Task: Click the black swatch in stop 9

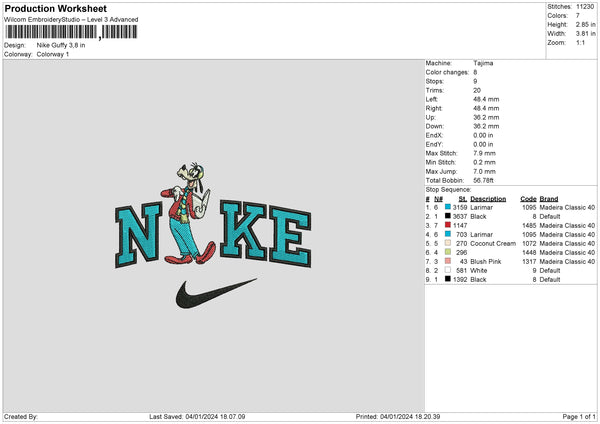Action: [448, 279]
